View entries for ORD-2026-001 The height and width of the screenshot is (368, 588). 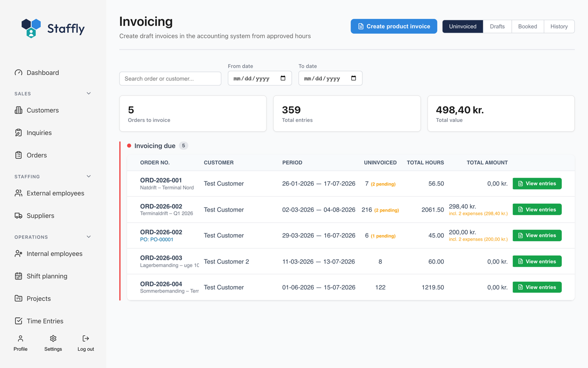pos(537,184)
